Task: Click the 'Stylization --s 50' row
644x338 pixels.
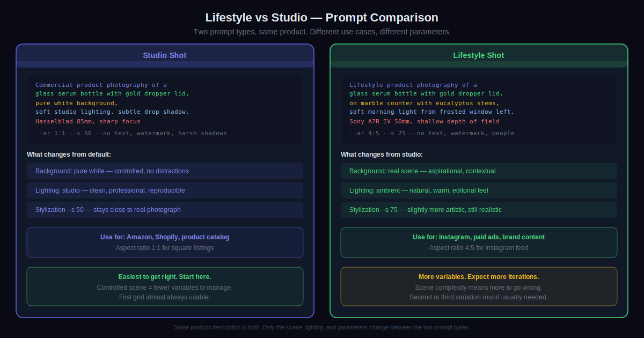Action: pyautogui.click(x=165, y=210)
